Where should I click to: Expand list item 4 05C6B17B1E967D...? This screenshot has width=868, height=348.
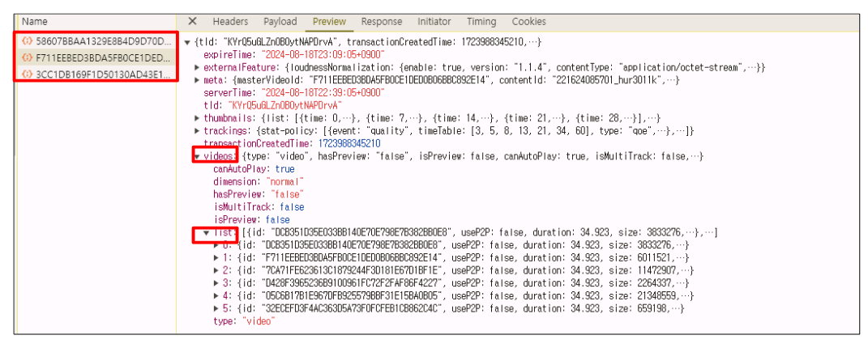(216, 296)
